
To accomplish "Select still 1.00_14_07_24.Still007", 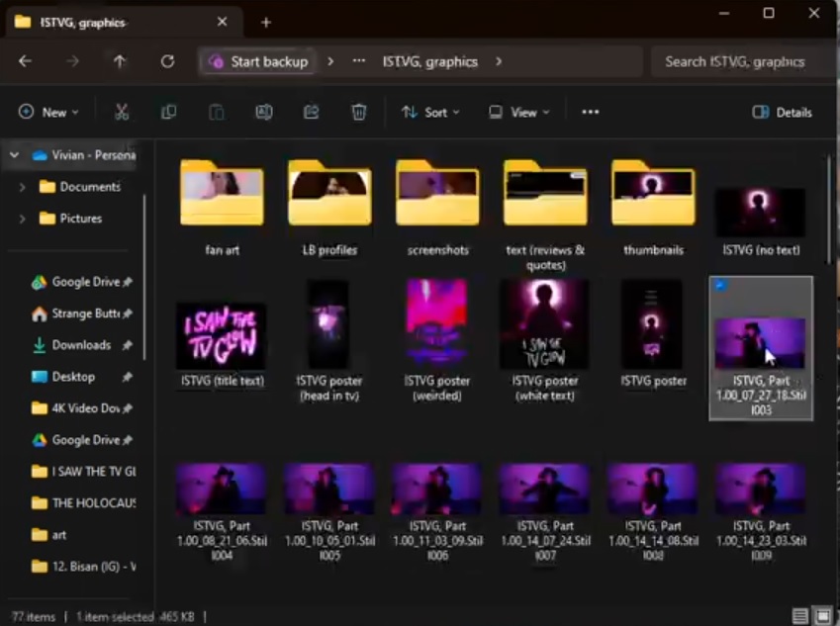I will click(545, 512).
